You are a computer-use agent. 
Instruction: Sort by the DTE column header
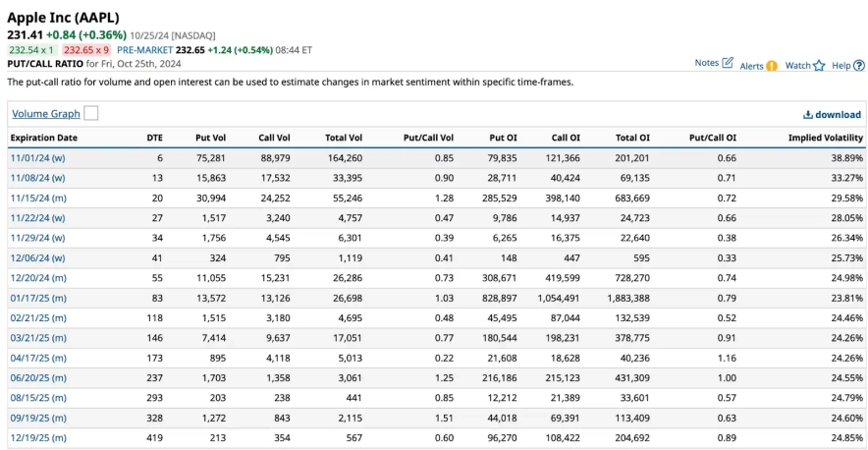tap(154, 138)
